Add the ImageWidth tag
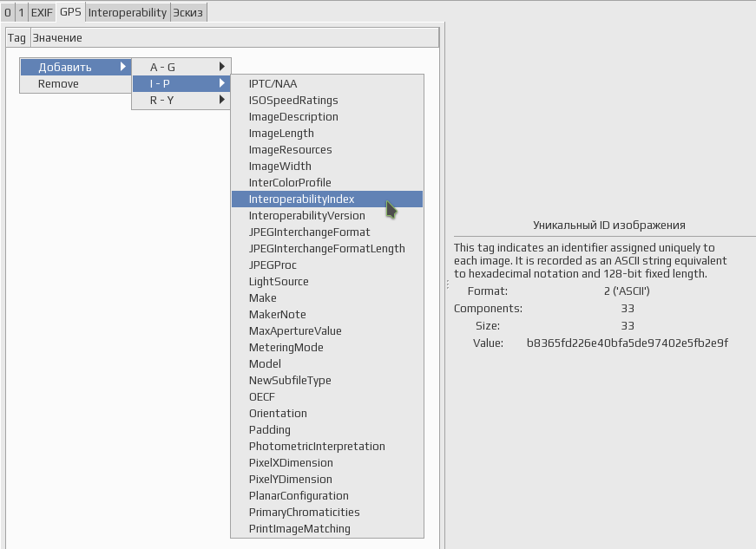The image size is (756, 549). click(x=327, y=167)
